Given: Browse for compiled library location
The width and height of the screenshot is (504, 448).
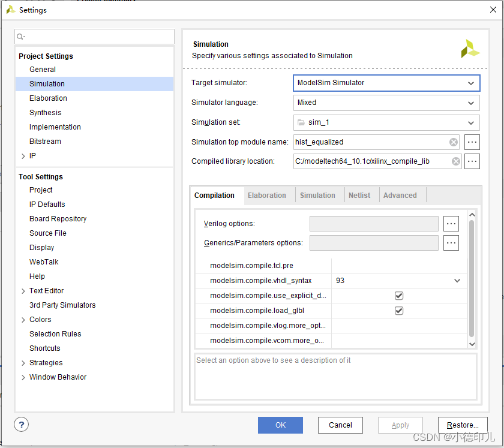Looking at the screenshot, I should 472,161.
